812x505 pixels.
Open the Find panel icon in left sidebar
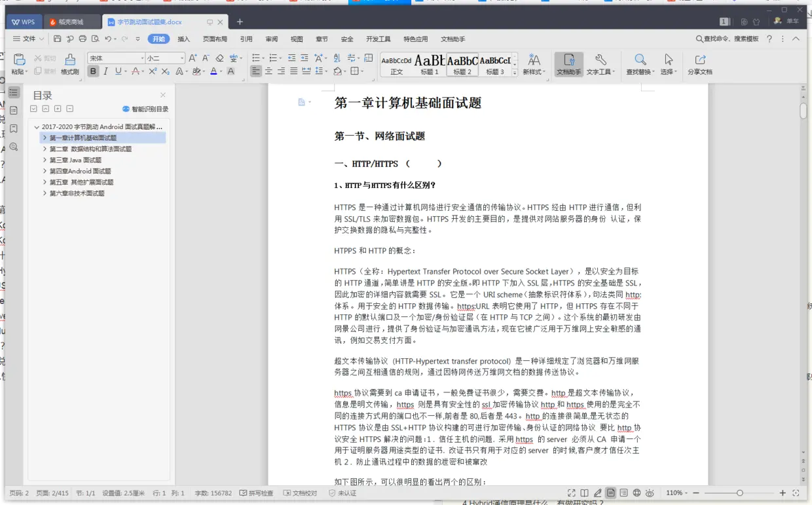coord(14,147)
